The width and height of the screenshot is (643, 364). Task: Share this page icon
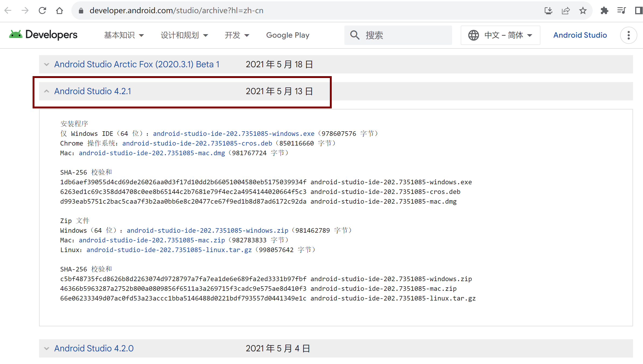(x=566, y=10)
